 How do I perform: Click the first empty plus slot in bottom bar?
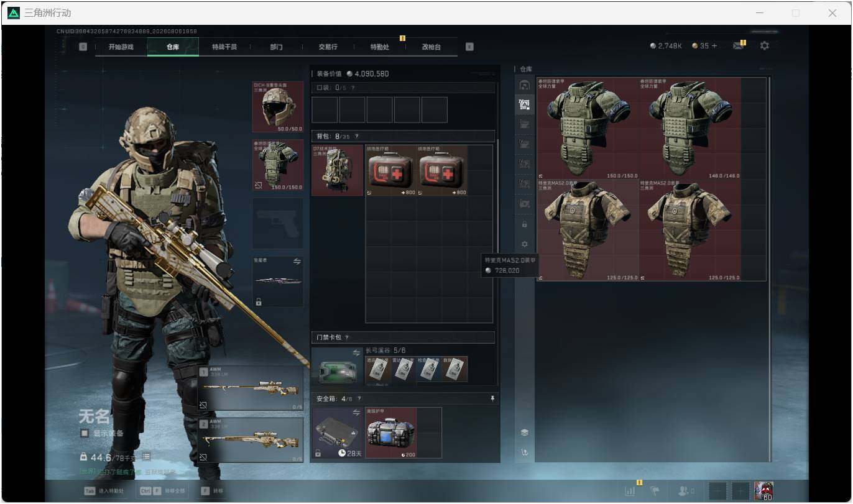717,491
